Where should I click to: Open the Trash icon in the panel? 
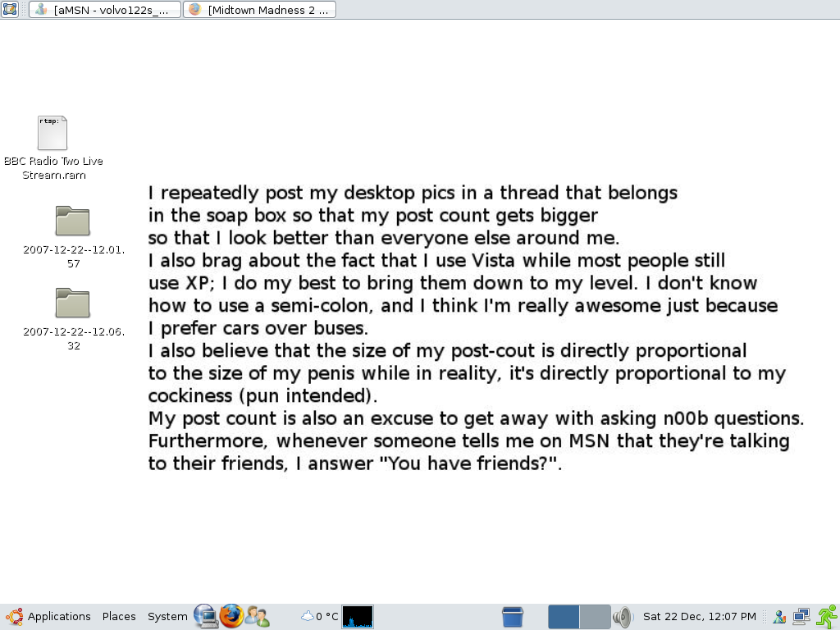513,617
